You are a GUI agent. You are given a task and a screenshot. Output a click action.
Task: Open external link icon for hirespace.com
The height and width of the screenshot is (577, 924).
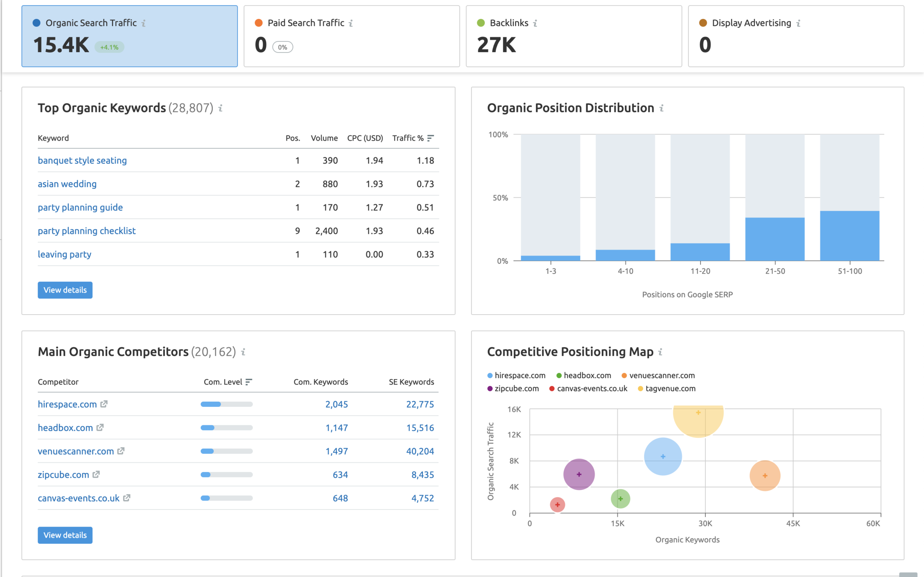104,404
